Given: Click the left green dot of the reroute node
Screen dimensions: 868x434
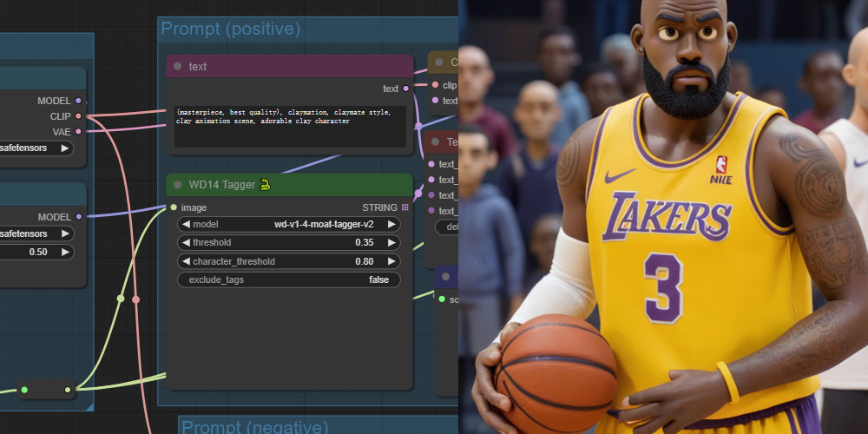Looking at the screenshot, I should tap(24, 390).
